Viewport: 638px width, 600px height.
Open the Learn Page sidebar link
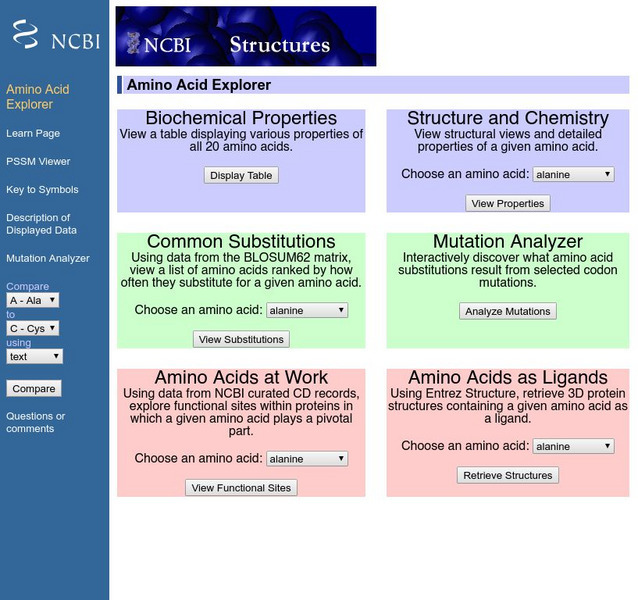click(x=33, y=133)
